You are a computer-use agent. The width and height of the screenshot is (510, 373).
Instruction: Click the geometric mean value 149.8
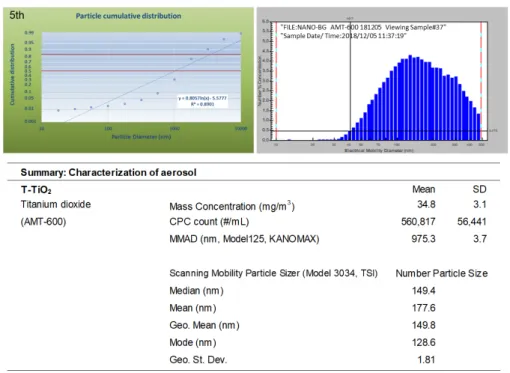point(424,325)
